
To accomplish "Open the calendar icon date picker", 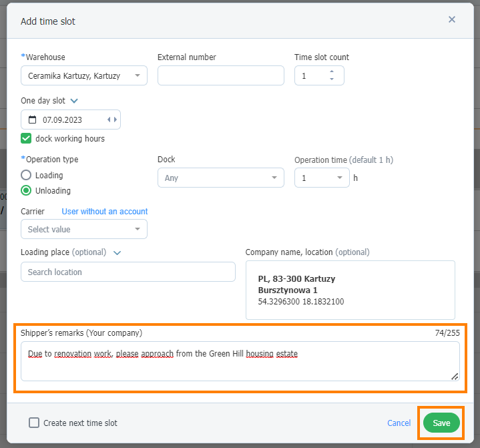I will [33, 120].
